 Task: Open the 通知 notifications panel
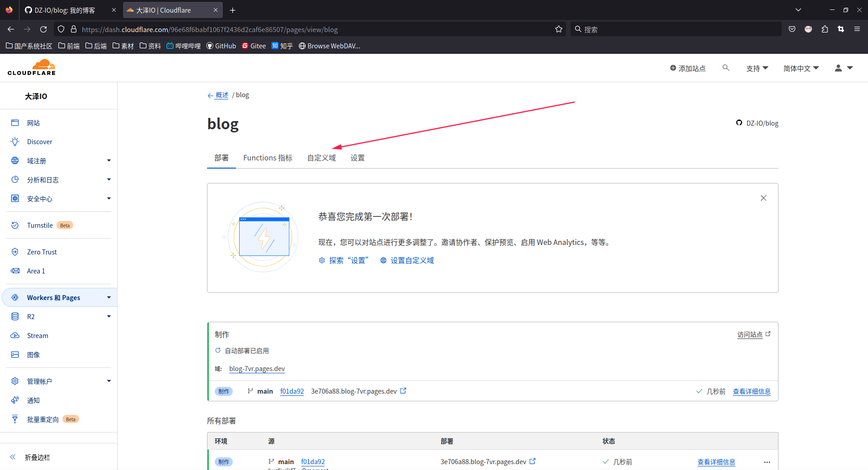click(x=33, y=400)
